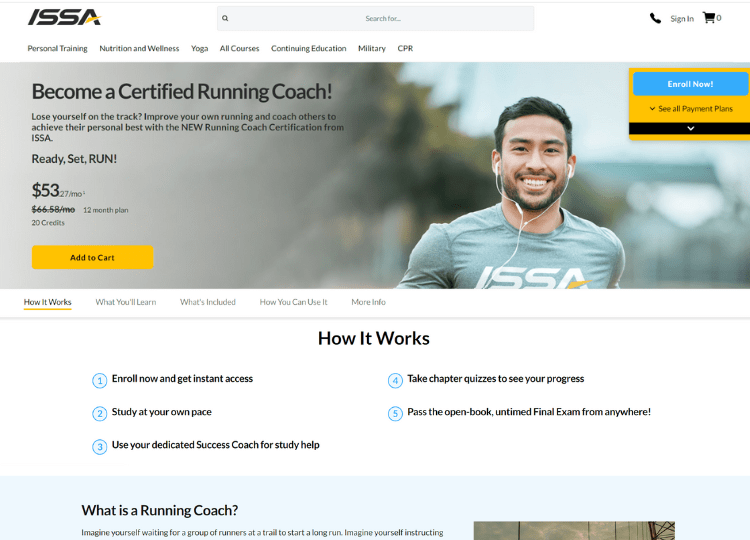
Task: Focus the "Search for..." input field
Action: tap(375, 19)
